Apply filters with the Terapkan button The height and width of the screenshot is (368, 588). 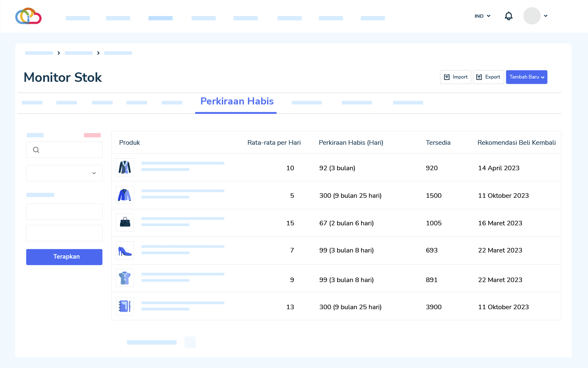pos(64,257)
